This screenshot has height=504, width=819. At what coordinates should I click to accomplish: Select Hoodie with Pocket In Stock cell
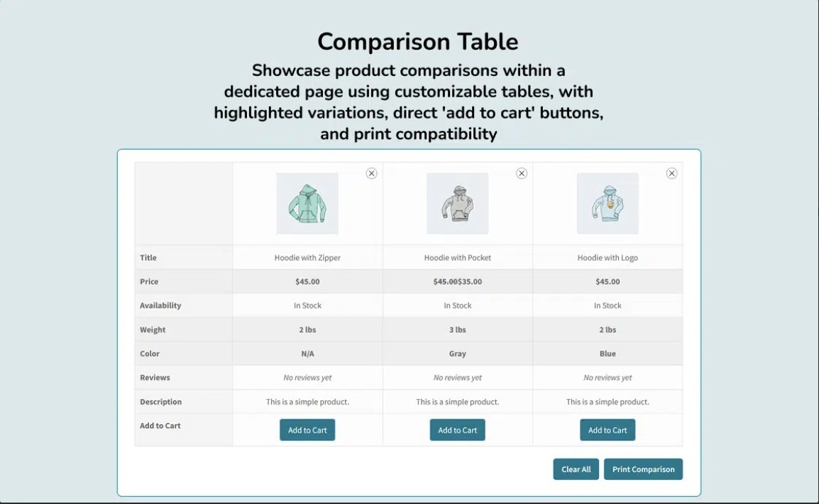pos(458,305)
